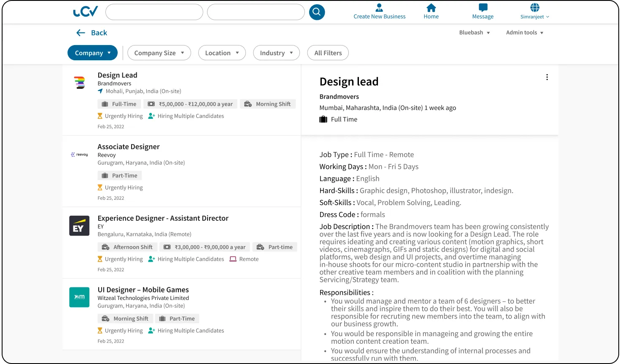Screen dimensions: 620x364
Task: Click Mumbai, Maharashta, India (On-site) text
Action: [371, 108]
